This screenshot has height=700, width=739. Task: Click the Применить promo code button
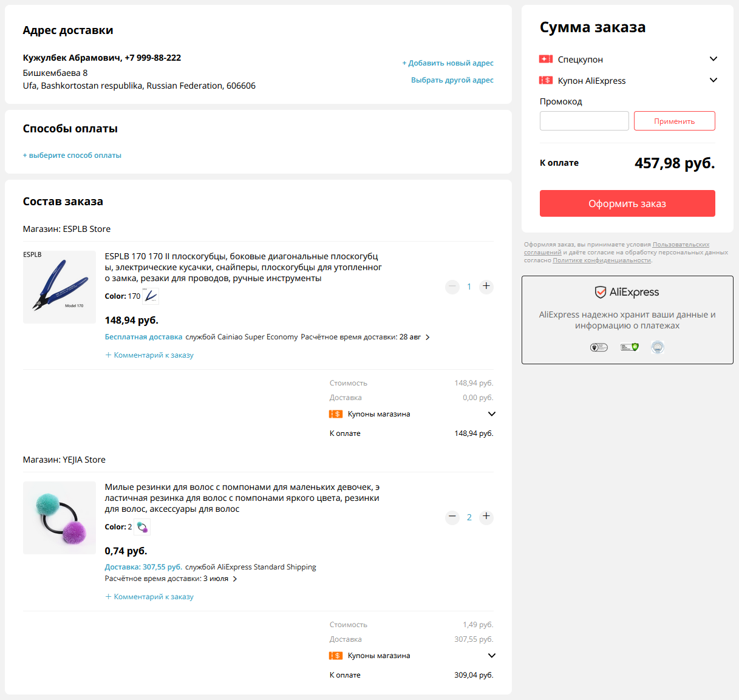point(675,121)
